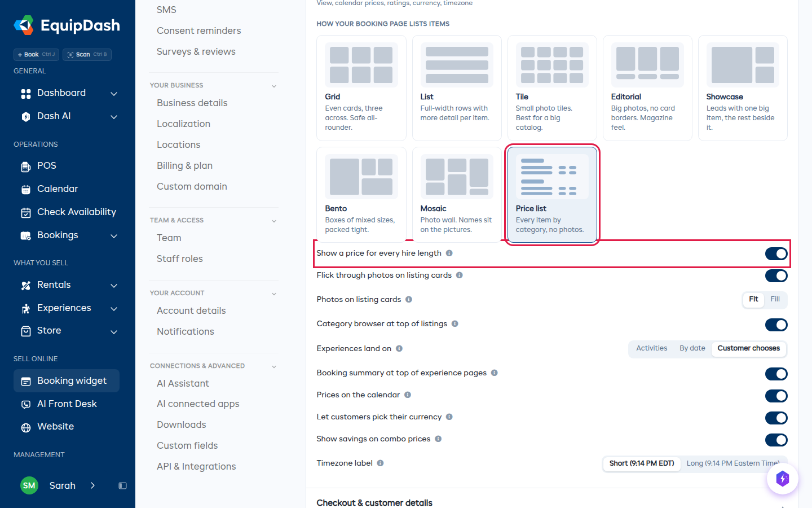The height and width of the screenshot is (508, 812).
Task: Open the floating lightning assistant button
Action: tap(783, 479)
